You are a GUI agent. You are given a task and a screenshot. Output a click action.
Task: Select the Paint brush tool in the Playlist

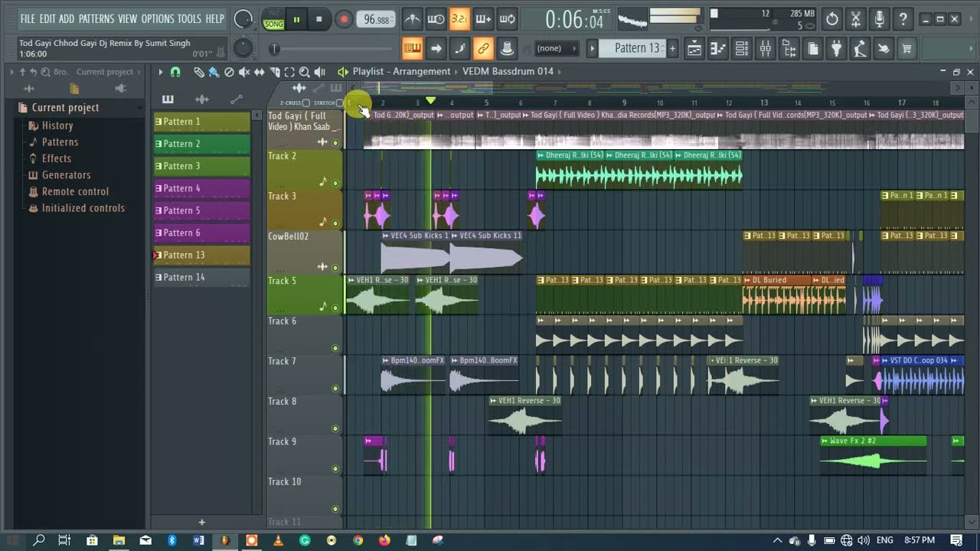point(214,72)
